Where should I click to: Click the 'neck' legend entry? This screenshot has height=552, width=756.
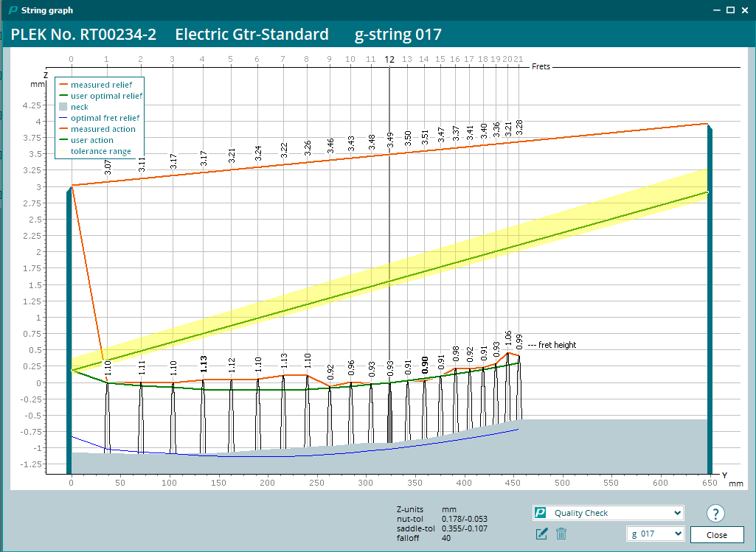(80, 107)
